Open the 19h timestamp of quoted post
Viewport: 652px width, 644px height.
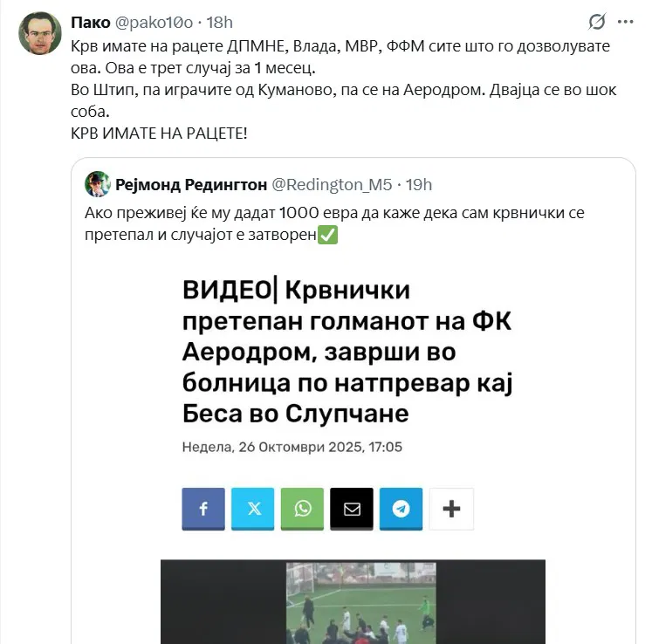point(419,185)
